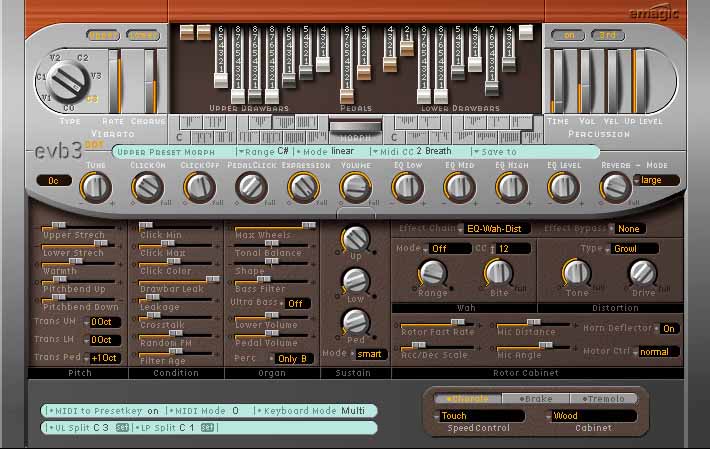Click the Expression knob
710x449 pixels.
pyautogui.click(x=303, y=187)
